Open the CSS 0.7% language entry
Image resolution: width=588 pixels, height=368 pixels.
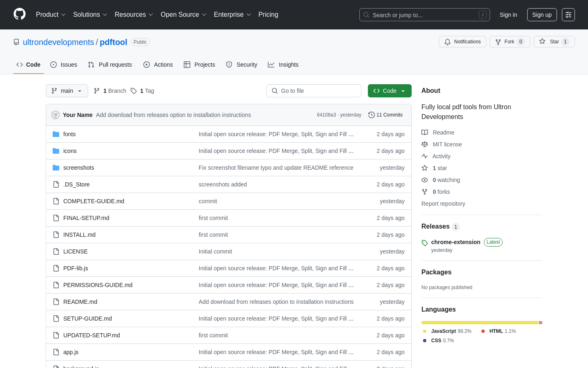[x=438, y=341]
